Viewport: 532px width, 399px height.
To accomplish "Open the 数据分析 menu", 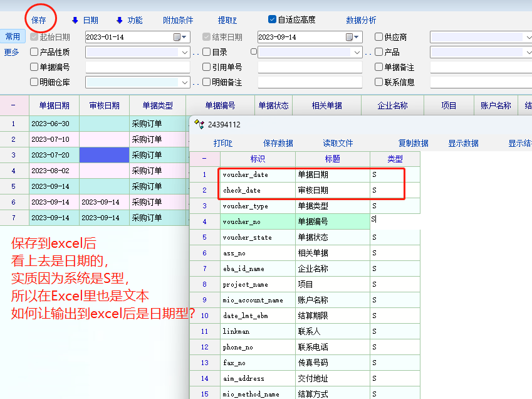I will click(x=361, y=20).
